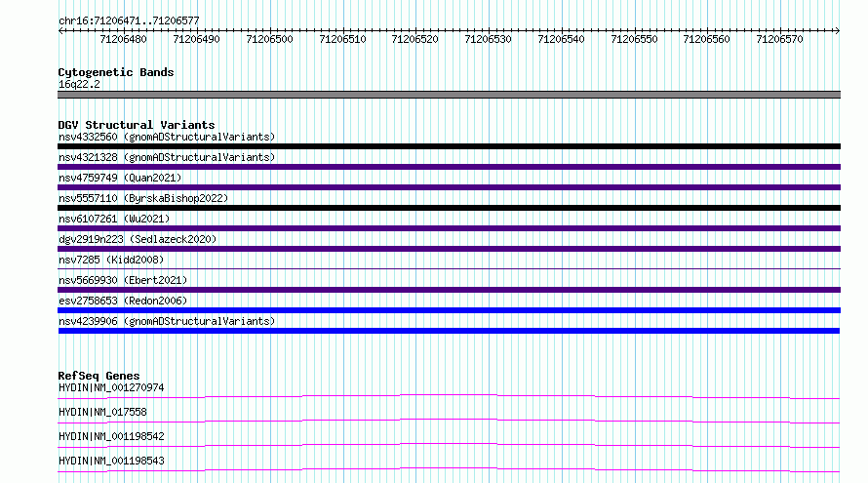Open variant nsv4759749 (Quan2021) label
The width and height of the screenshot is (868, 483).
[x=120, y=178]
